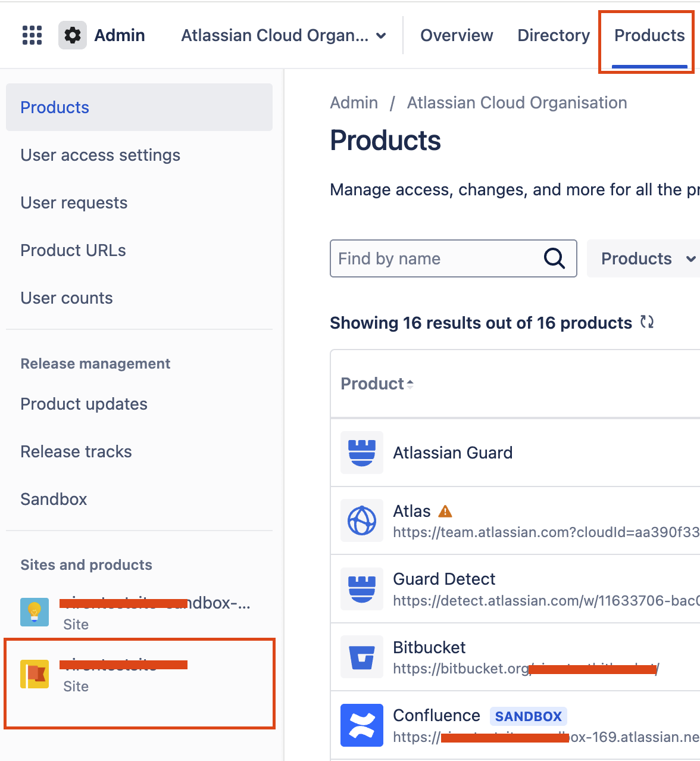
Task: Open the second site entry
Action: [x=139, y=674]
